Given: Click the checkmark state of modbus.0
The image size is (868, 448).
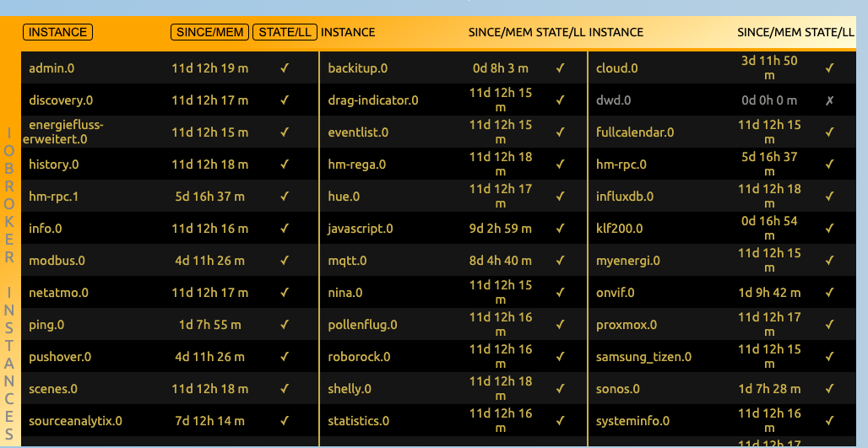Looking at the screenshot, I should pyautogui.click(x=285, y=261).
